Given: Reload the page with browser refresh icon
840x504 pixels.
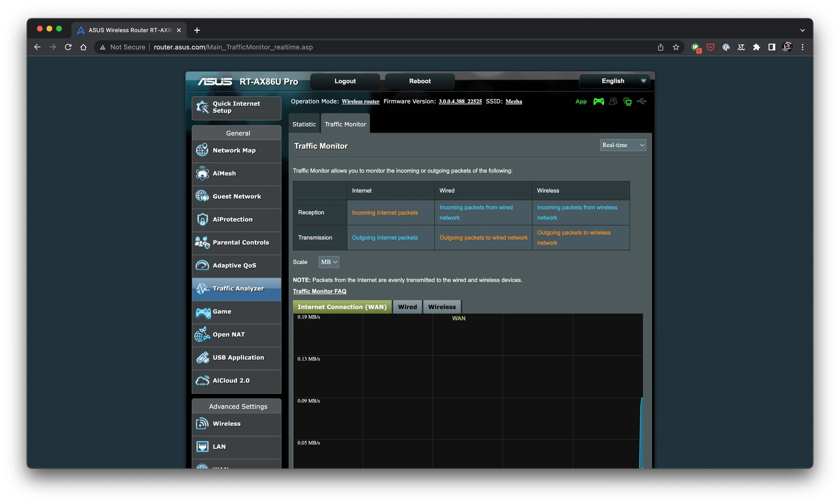Looking at the screenshot, I should (x=68, y=47).
